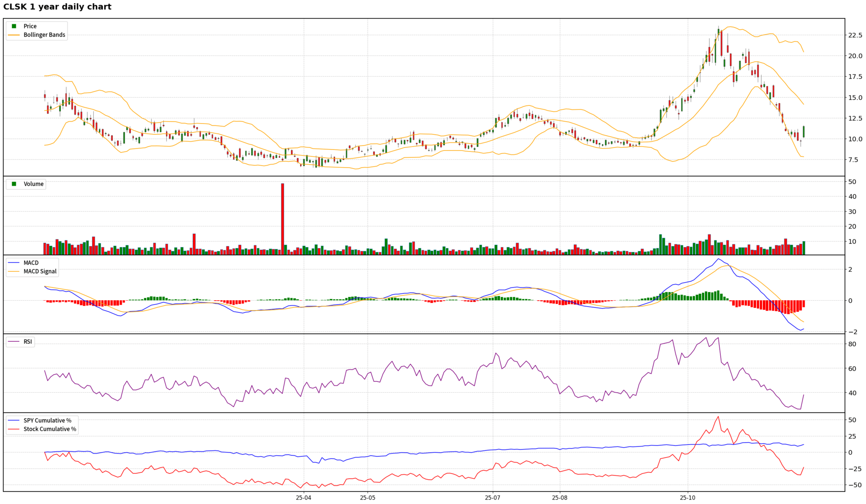Click the tallest red volume spike bar

[x=282, y=219]
